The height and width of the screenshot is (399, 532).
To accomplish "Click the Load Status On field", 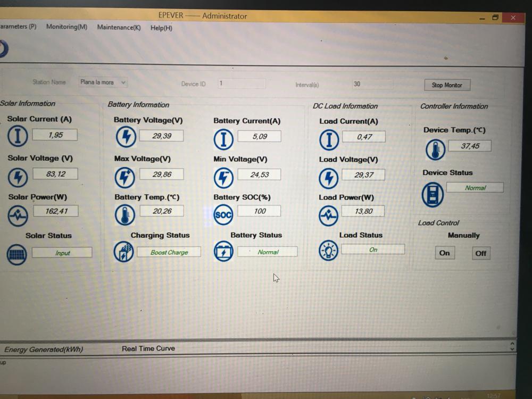I will (373, 250).
